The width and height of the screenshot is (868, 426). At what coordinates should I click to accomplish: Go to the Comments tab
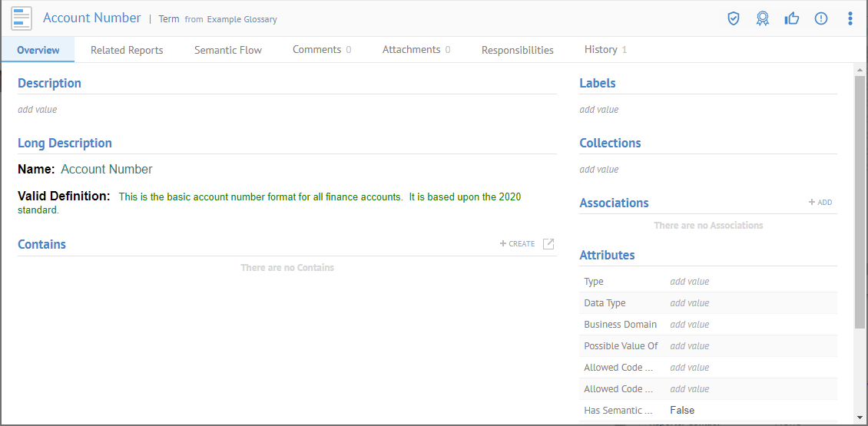click(x=321, y=50)
